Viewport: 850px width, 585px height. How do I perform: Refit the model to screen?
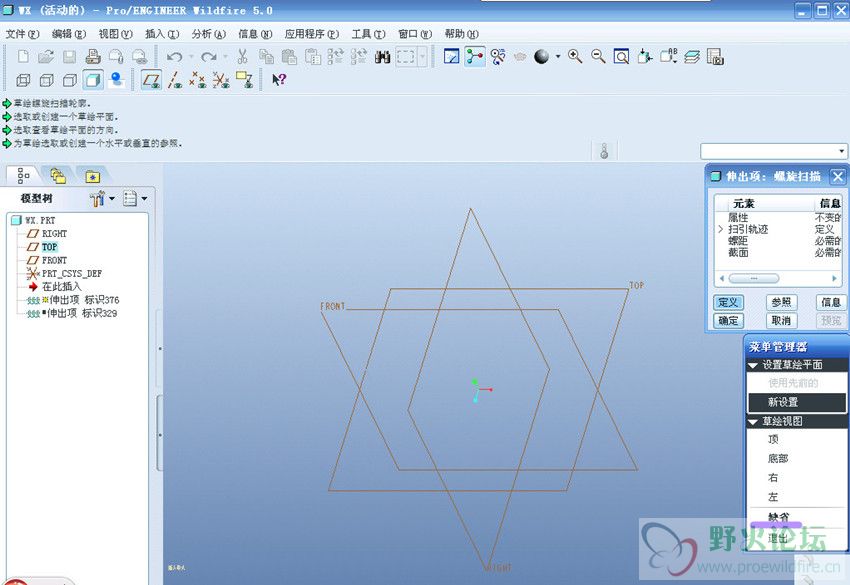click(x=621, y=56)
